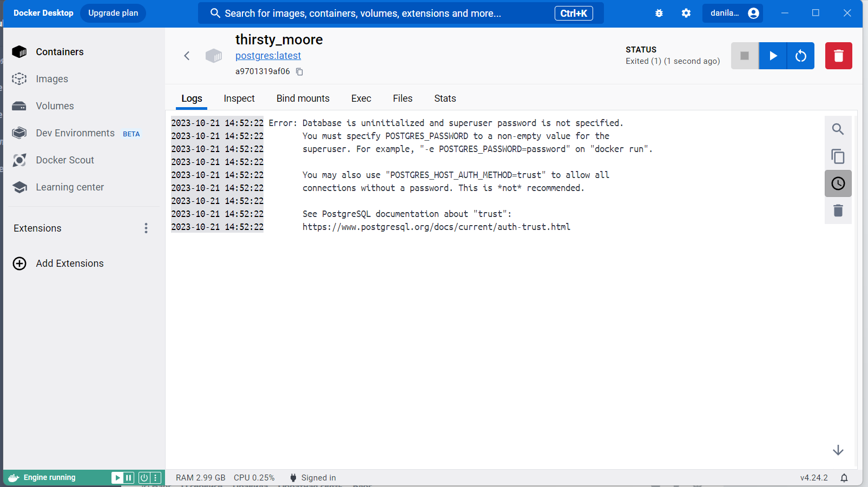Click the global search field
This screenshot has width=868, height=487.
click(400, 13)
